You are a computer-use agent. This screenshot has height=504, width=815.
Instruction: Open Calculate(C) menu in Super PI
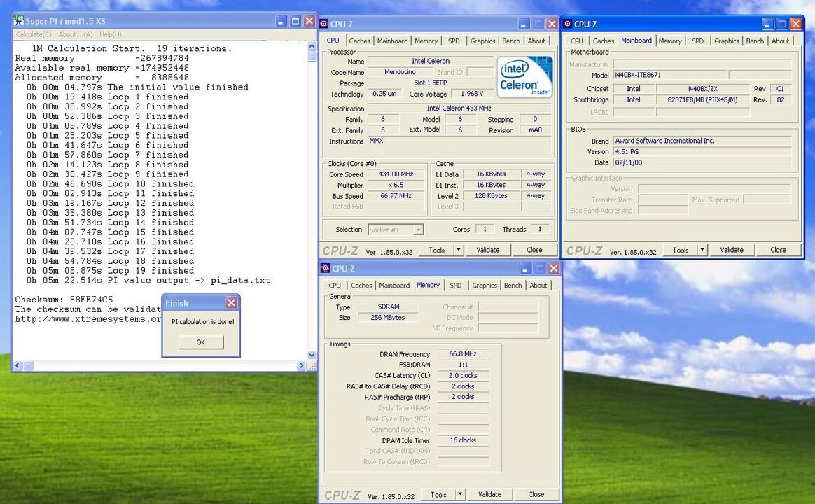34,34
